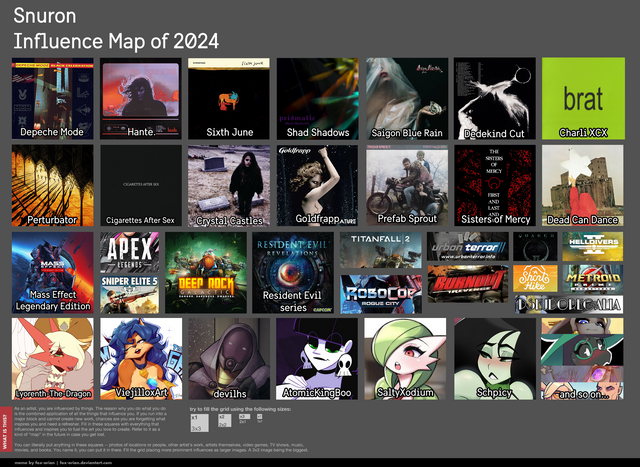This screenshot has width=640, height=467.
Task: Open the Urban Terror logo banner
Action: (468, 246)
